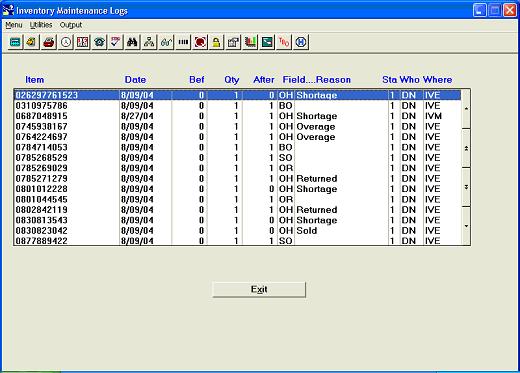The width and height of the screenshot is (520, 373).
Task: Click the Sta Who Where header
Action: point(417,80)
